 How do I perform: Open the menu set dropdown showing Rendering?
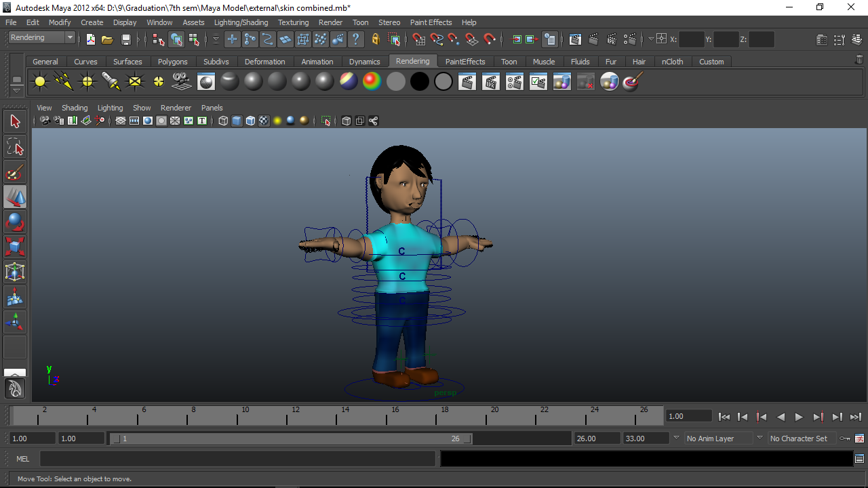(x=41, y=37)
